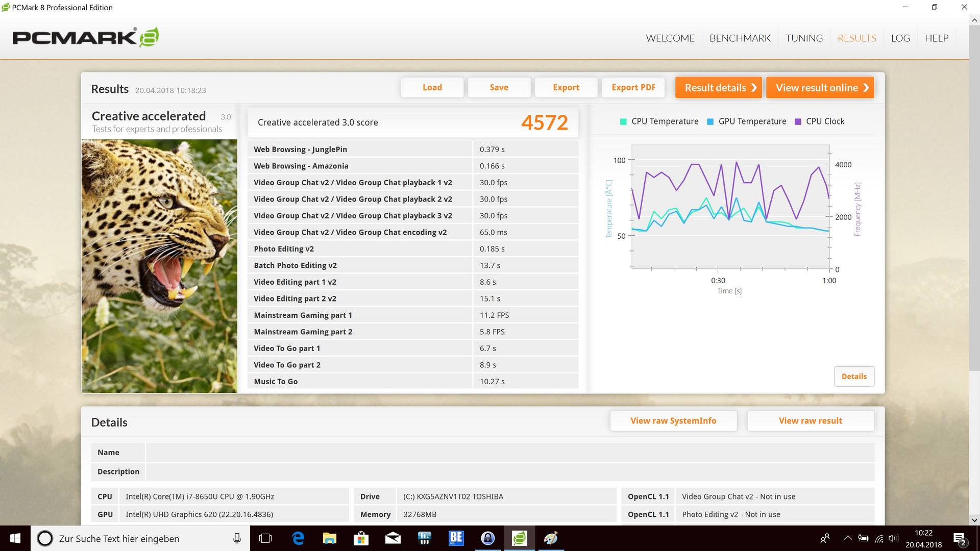Image resolution: width=980 pixels, height=551 pixels.
Task: Open the People icon in the system tray
Action: click(825, 538)
